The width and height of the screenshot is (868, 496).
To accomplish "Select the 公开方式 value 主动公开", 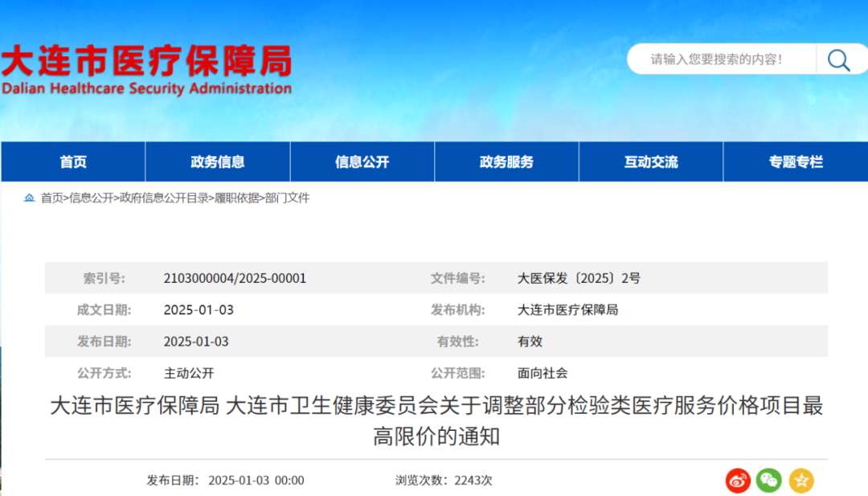I will coord(189,373).
